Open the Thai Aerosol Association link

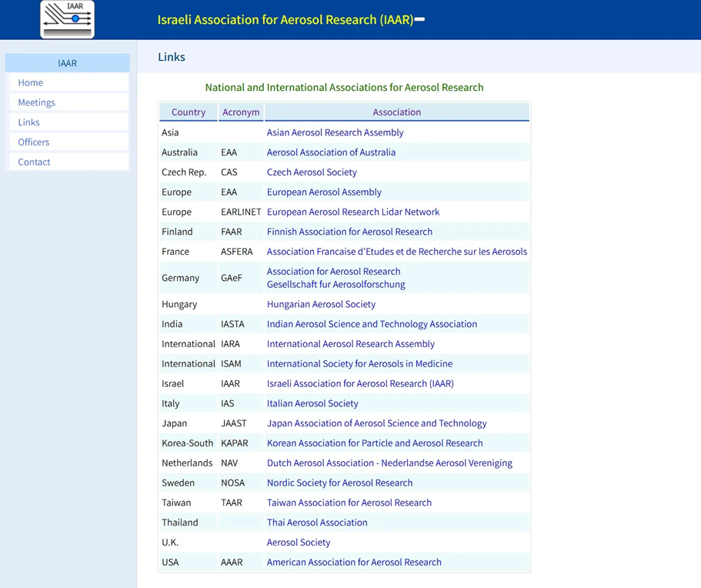317,523
